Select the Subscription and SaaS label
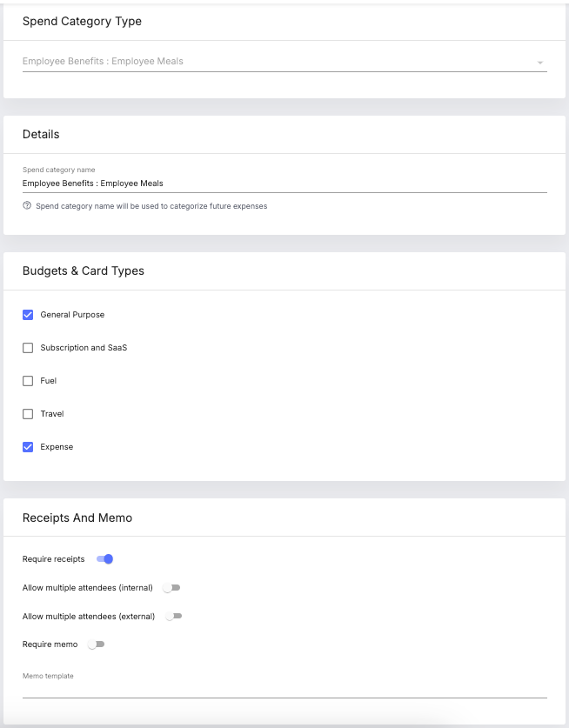 84,348
